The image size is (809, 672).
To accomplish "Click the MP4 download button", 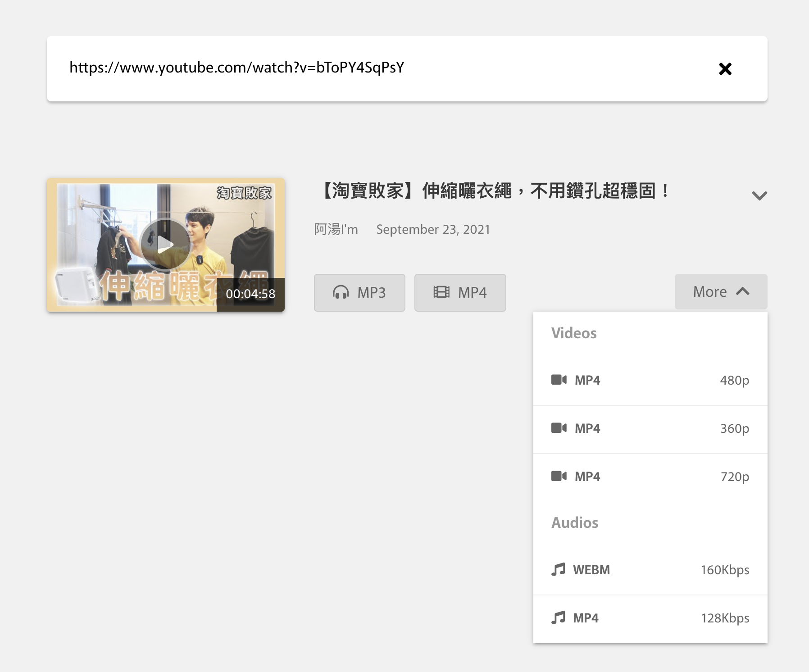I will pos(460,293).
